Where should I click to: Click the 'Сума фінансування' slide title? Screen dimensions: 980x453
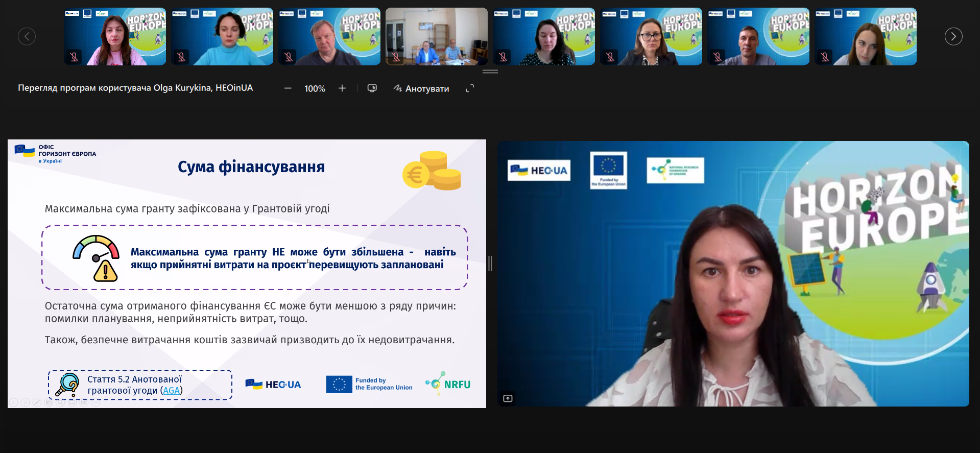[251, 167]
